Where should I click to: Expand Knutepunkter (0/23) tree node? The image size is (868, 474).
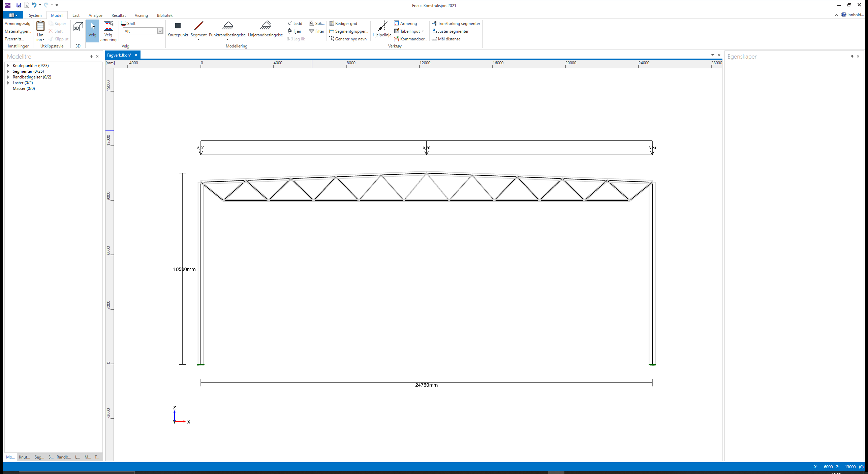point(8,66)
